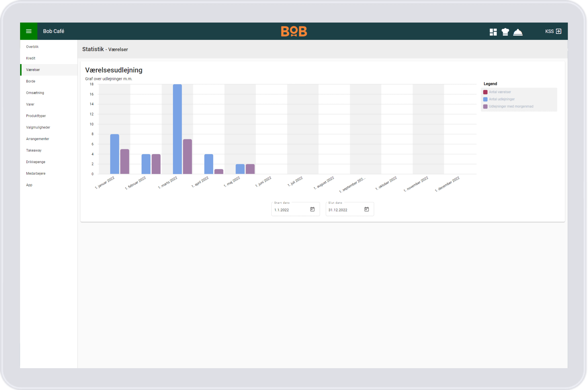Open Slut dato calendar picker
The image size is (588, 390).
[x=367, y=209]
